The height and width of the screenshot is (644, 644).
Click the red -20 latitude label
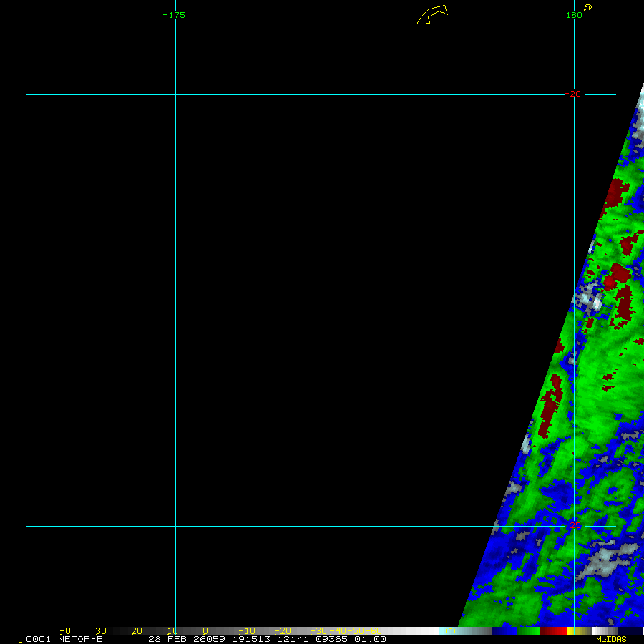pos(573,94)
